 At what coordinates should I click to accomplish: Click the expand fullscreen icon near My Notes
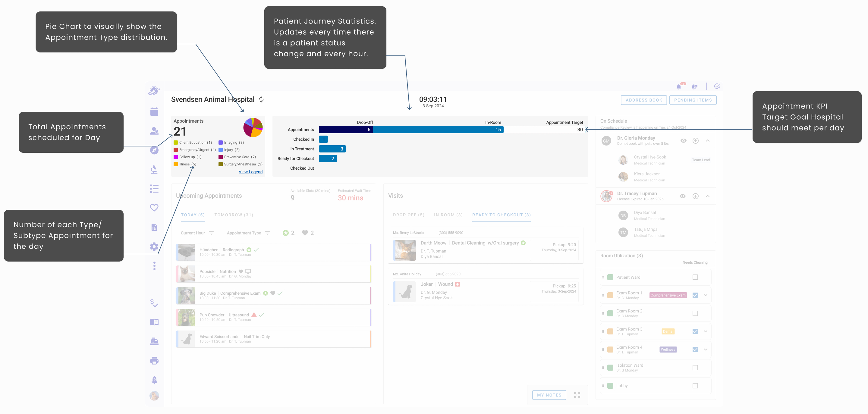tap(577, 395)
